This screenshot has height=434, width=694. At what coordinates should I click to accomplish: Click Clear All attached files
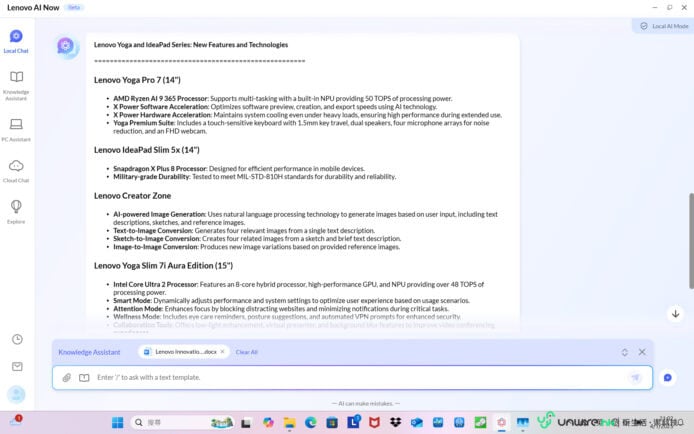point(247,352)
